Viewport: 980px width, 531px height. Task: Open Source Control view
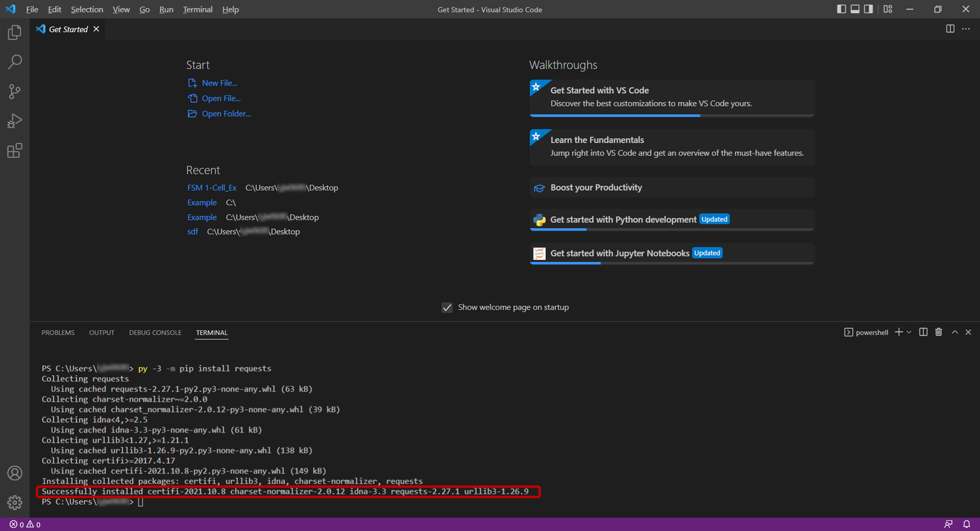click(x=15, y=91)
